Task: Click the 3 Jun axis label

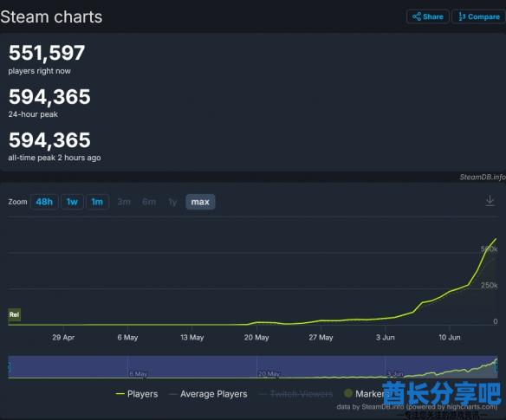Action: (x=385, y=338)
